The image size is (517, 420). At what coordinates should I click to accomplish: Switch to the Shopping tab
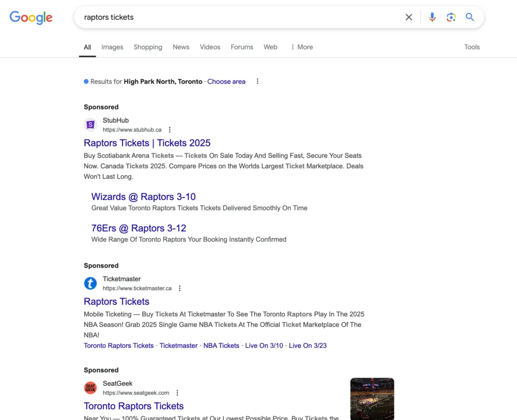(148, 47)
